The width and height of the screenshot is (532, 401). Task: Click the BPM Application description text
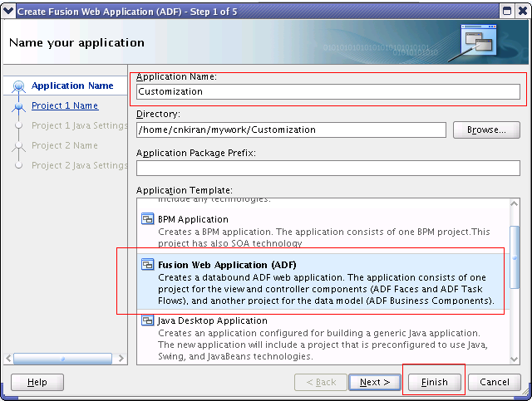pyautogui.click(x=324, y=237)
